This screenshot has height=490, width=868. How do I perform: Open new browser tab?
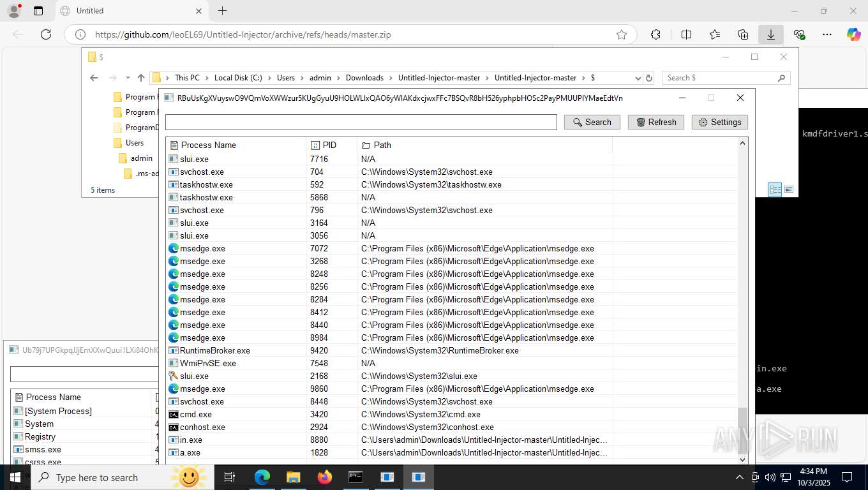point(222,11)
